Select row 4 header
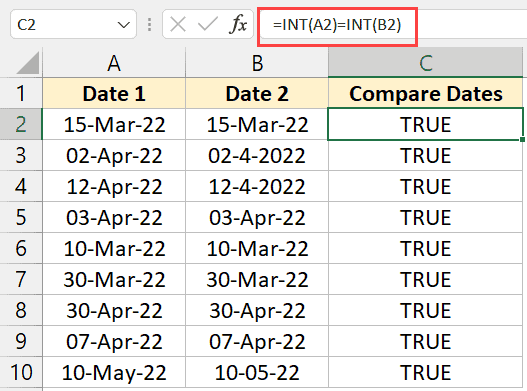Screen dimensions: 527x391 click(x=21, y=186)
